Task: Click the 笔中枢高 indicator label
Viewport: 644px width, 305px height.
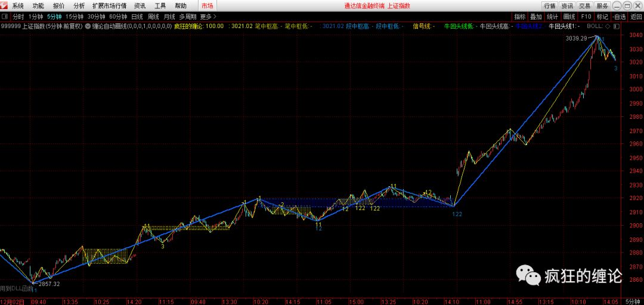Action: [267, 26]
